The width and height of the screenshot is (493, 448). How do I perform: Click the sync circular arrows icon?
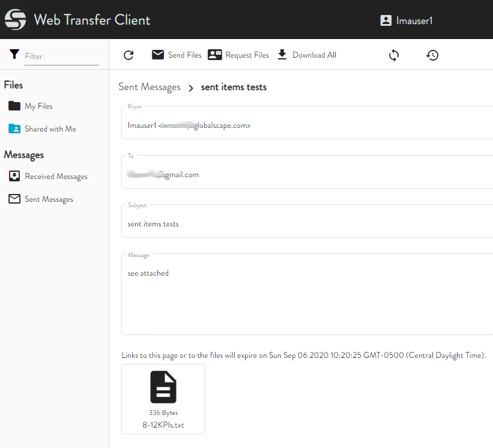(394, 55)
